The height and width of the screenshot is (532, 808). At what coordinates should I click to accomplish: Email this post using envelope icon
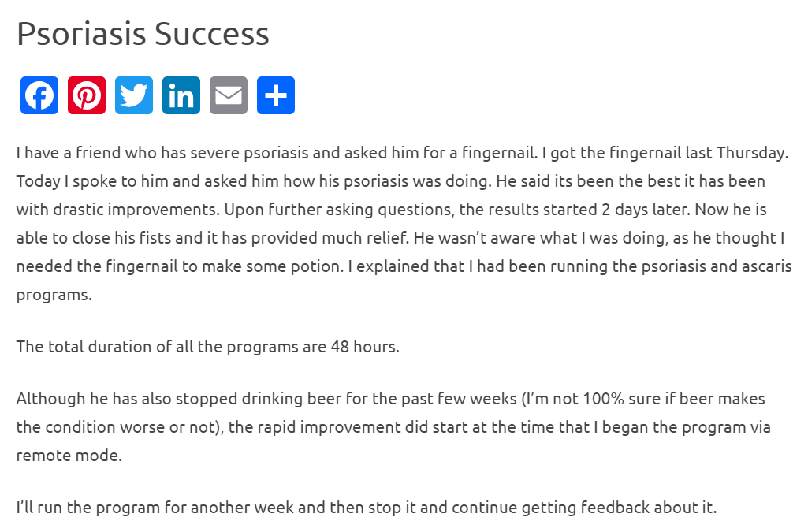(x=229, y=95)
